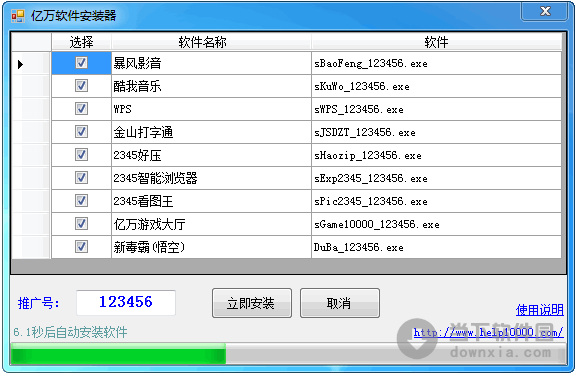Click the sExp2345_123456.exe cell
The image size is (577, 376).
coord(436,178)
